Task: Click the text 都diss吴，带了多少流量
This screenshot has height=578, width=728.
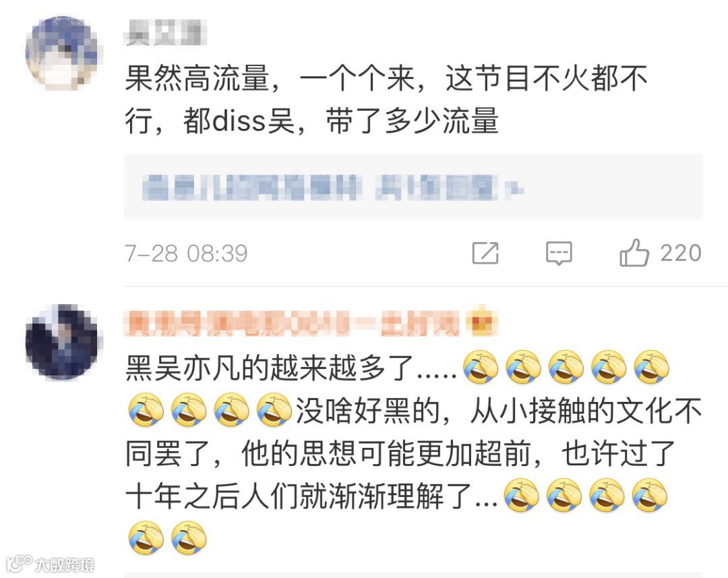Action: 341,121
